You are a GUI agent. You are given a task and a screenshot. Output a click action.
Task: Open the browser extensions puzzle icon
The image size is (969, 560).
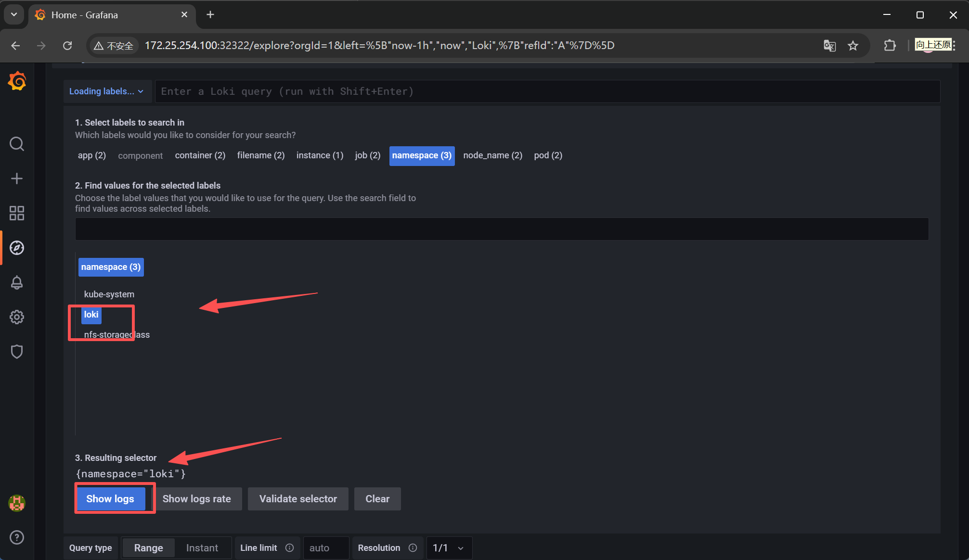[890, 46]
